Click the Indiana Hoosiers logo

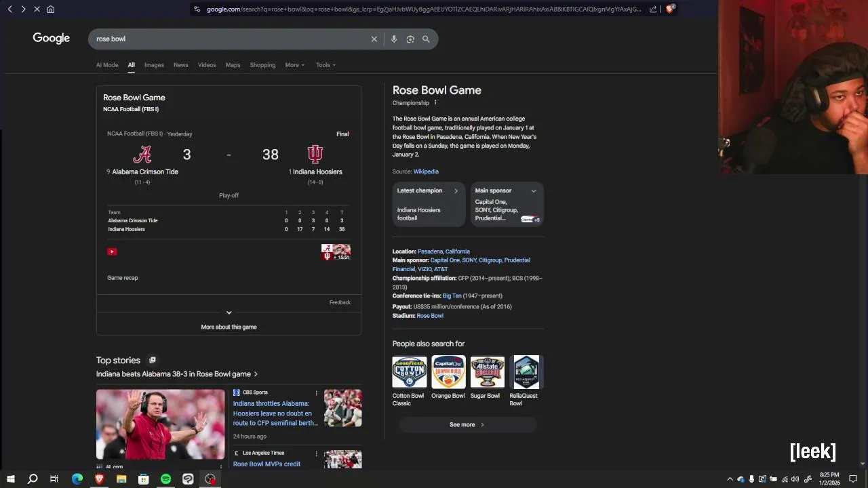(315, 155)
